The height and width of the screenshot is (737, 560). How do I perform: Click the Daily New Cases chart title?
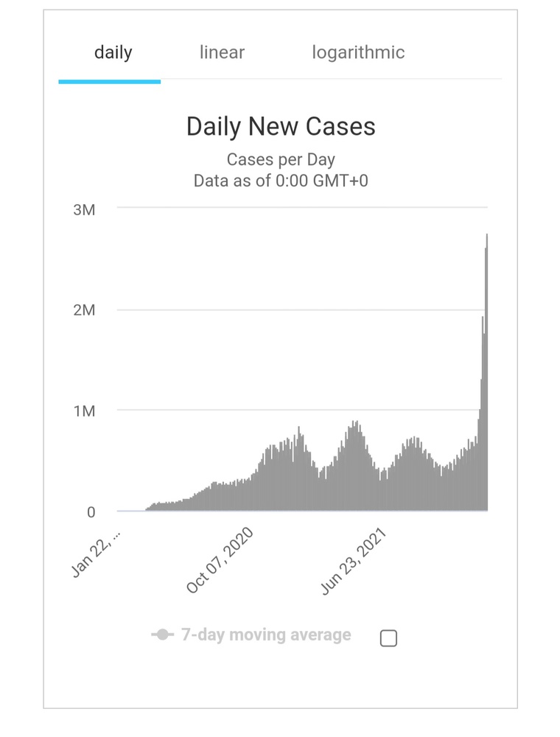point(281,126)
